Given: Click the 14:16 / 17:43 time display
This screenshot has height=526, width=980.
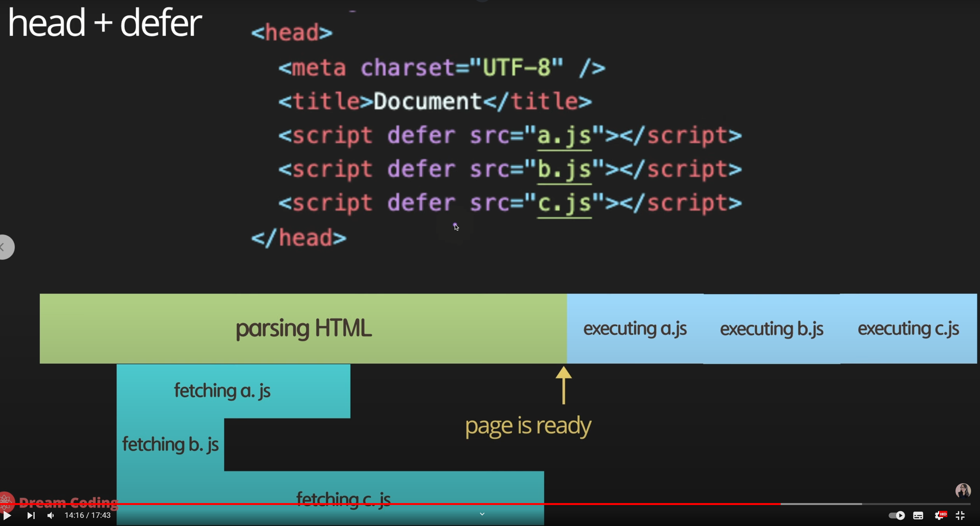Looking at the screenshot, I should click(x=87, y=516).
